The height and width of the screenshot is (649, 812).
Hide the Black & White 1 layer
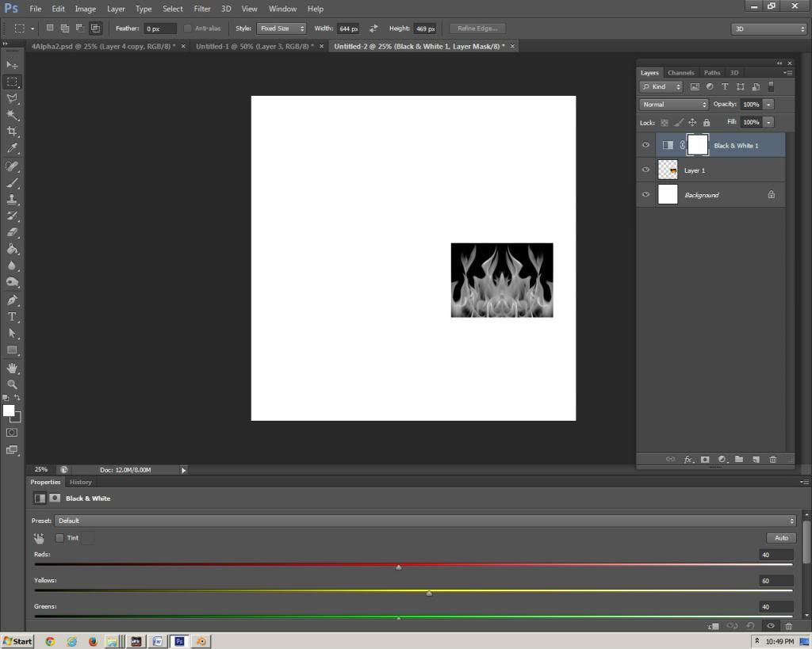(645, 146)
